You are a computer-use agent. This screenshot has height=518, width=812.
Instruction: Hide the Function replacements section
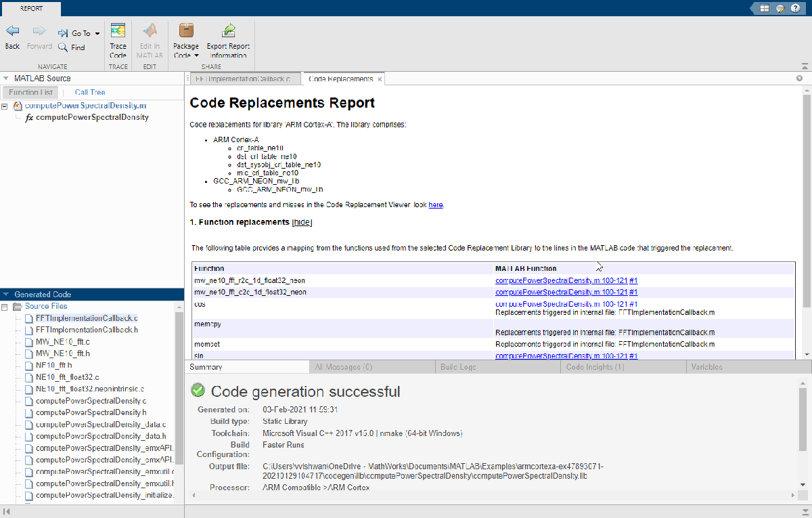(302, 222)
